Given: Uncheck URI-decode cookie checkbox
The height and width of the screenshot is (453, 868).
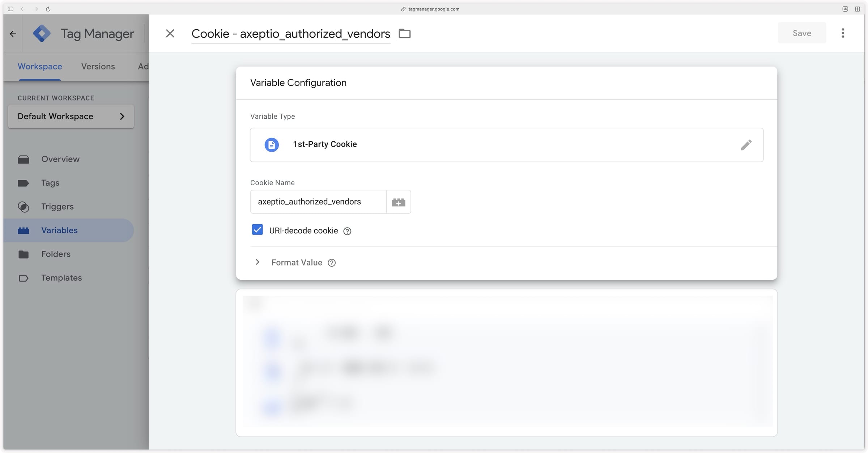Looking at the screenshot, I should point(257,230).
